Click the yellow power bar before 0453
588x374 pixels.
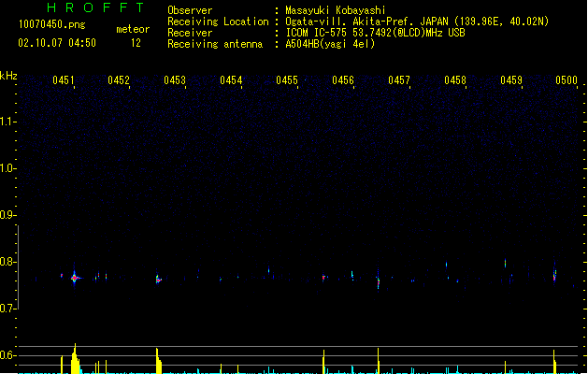(x=158, y=361)
